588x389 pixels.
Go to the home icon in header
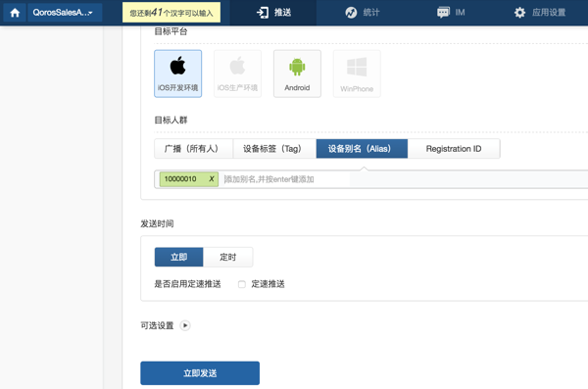(x=15, y=13)
